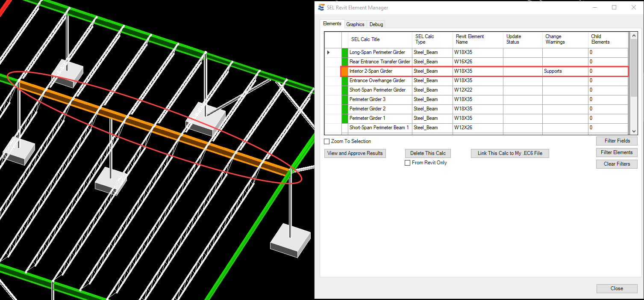This screenshot has height=300, width=644.
Task: Open the Debug tab
Action: (376, 24)
